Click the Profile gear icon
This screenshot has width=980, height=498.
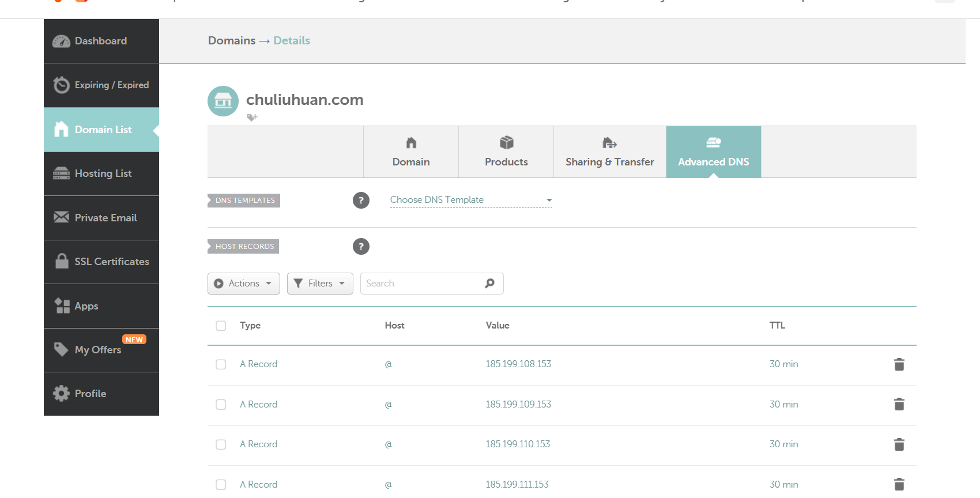61,393
